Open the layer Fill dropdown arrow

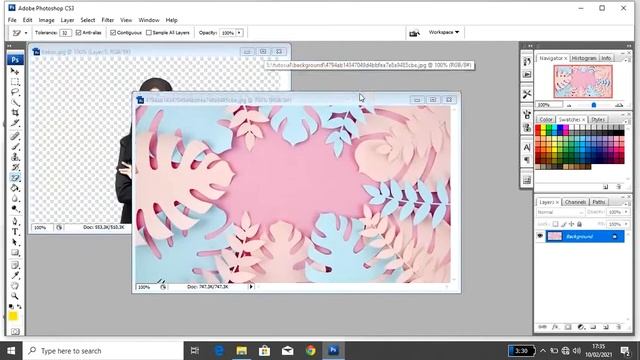[x=626, y=224]
